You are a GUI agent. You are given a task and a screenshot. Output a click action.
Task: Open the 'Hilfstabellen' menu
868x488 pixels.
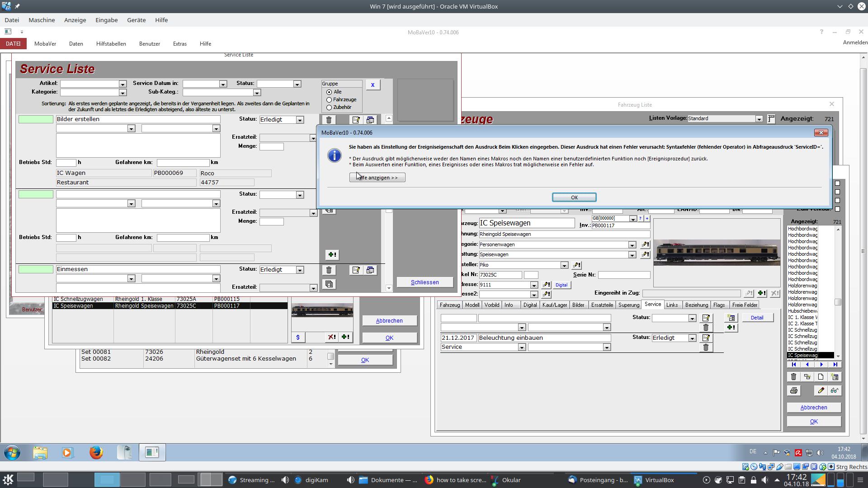tap(111, 44)
